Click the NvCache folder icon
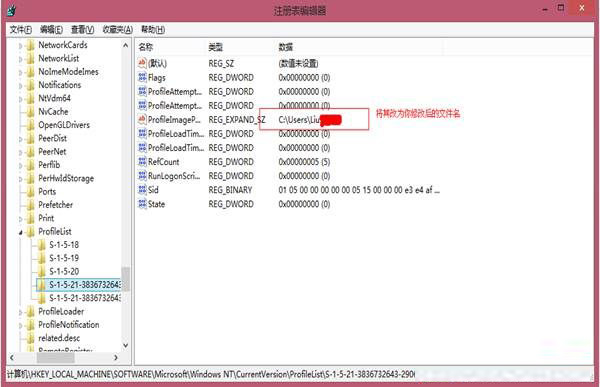This screenshot has height=387, width=600. pos(31,112)
